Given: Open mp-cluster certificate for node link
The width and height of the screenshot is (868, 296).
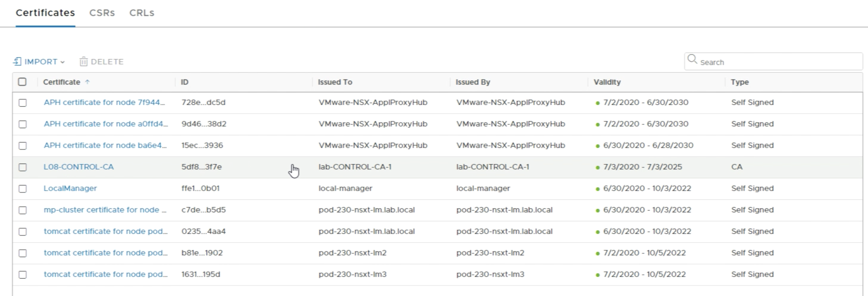Looking at the screenshot, I should [105, 210].
